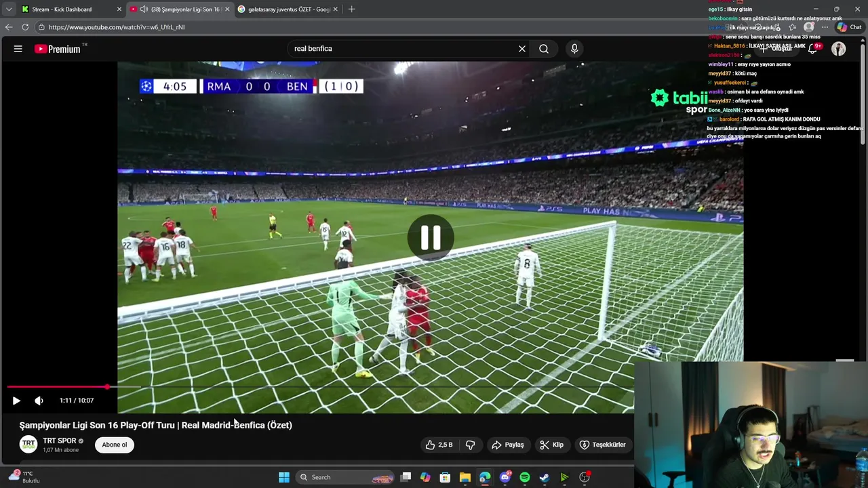Click the 1:11 / 10:07 time display
The image size is (868, 488).
pos(77,401)
